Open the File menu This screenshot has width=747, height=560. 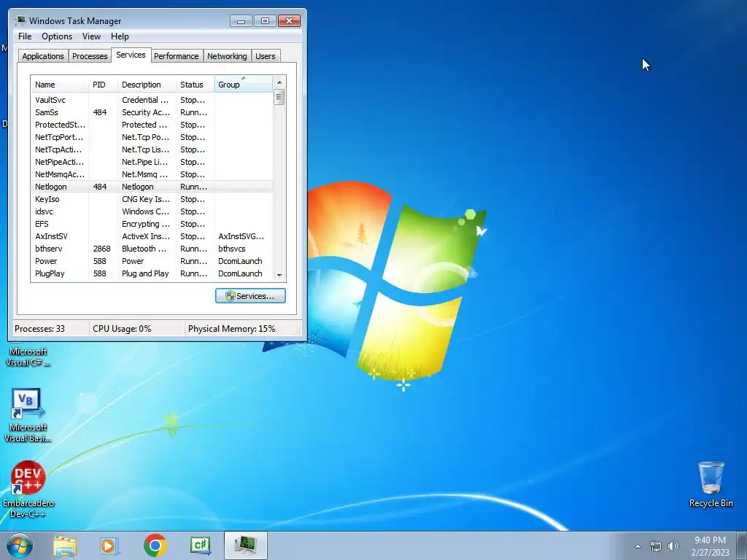pos(25,36)
